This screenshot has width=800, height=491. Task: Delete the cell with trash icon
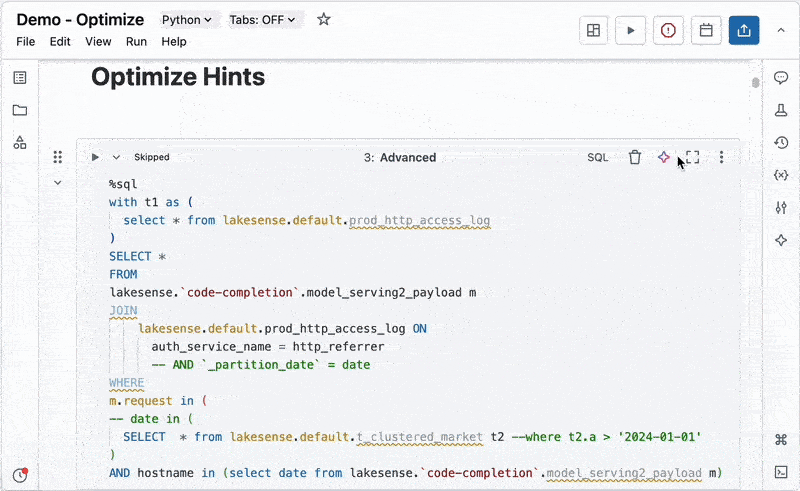tap(634, 157)
